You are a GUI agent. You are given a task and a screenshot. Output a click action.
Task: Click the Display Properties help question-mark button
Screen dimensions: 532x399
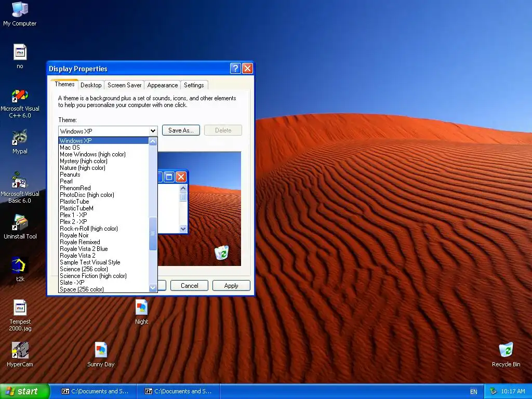tap(235, 69)
